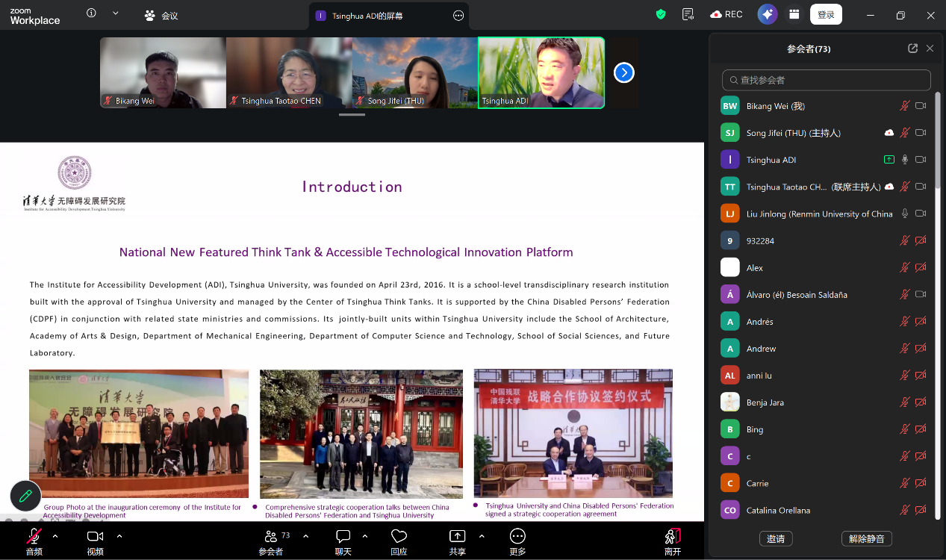Open the Tsinghua ADI screen share options
The height and width of the screenshot is (560, 946).
point(458,16)
